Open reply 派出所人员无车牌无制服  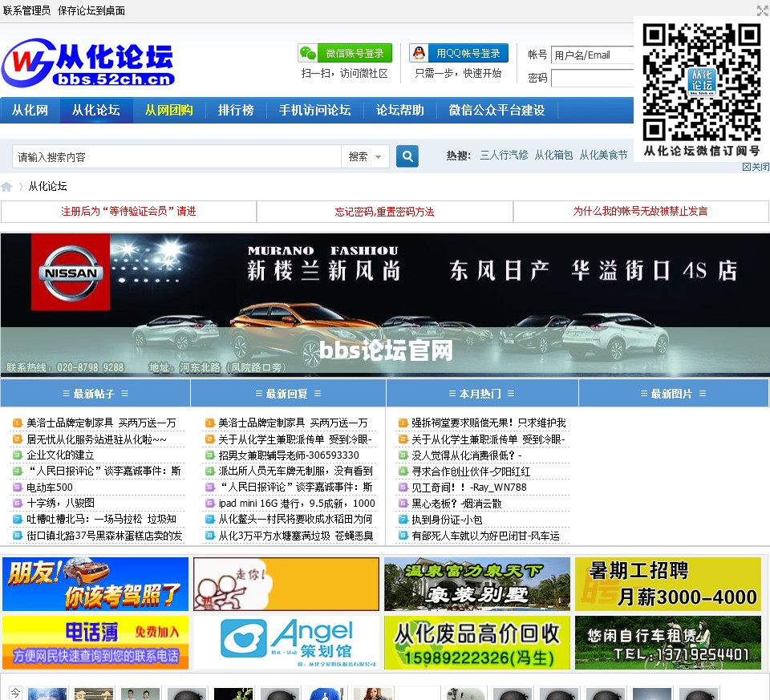tap(296, 471)
